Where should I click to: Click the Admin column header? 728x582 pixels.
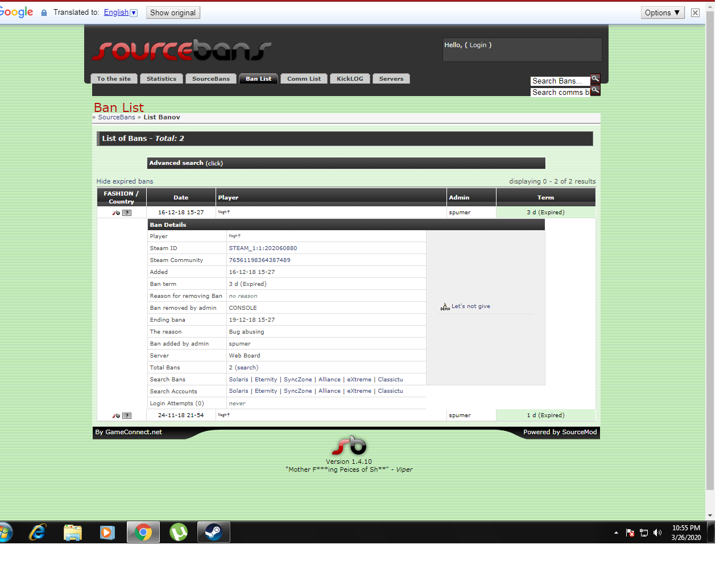[x=471, y=198]
